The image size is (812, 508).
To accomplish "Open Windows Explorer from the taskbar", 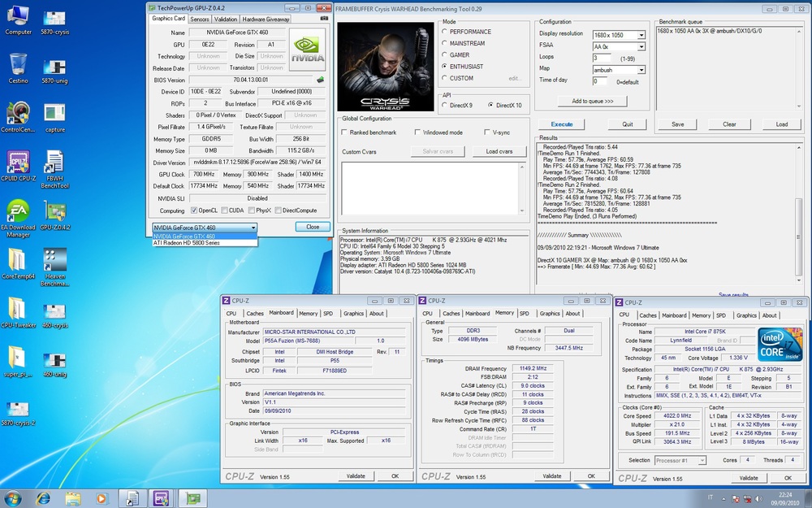I will [72, 498].
